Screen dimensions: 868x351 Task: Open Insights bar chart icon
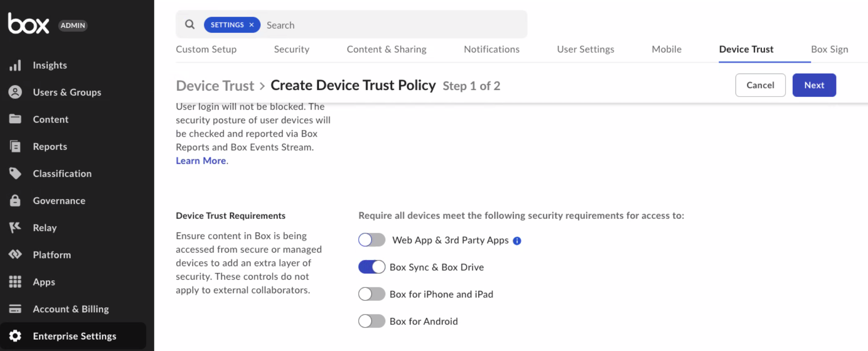[x=15, y=65]
